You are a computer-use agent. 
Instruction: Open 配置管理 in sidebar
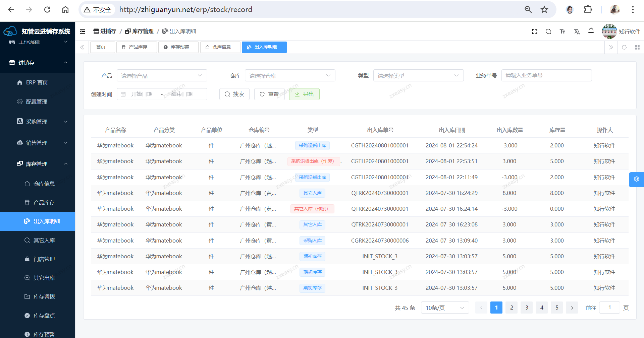pos(38,102)
